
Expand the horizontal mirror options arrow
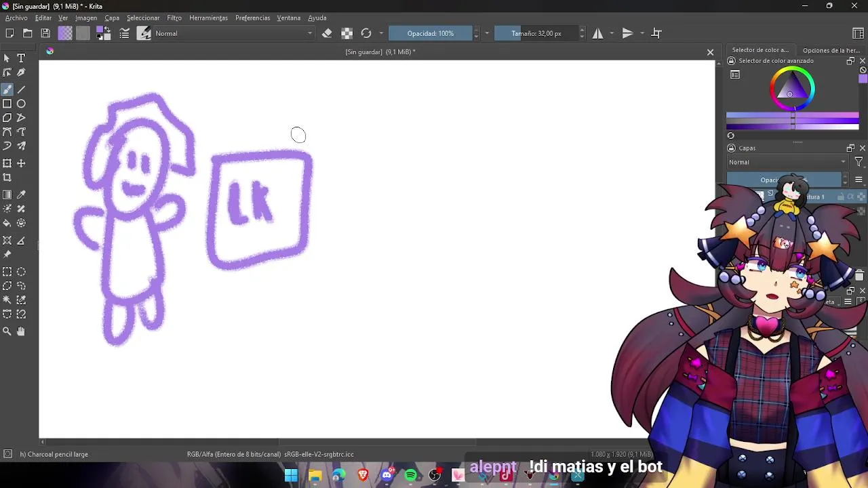pyautogui.click(x=612, y=33)
